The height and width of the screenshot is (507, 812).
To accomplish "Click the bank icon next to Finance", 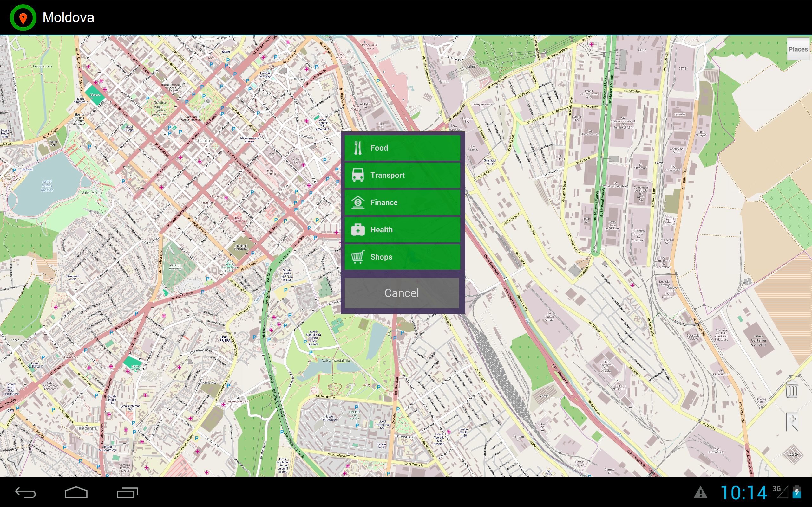I will (x=358, y=202).
